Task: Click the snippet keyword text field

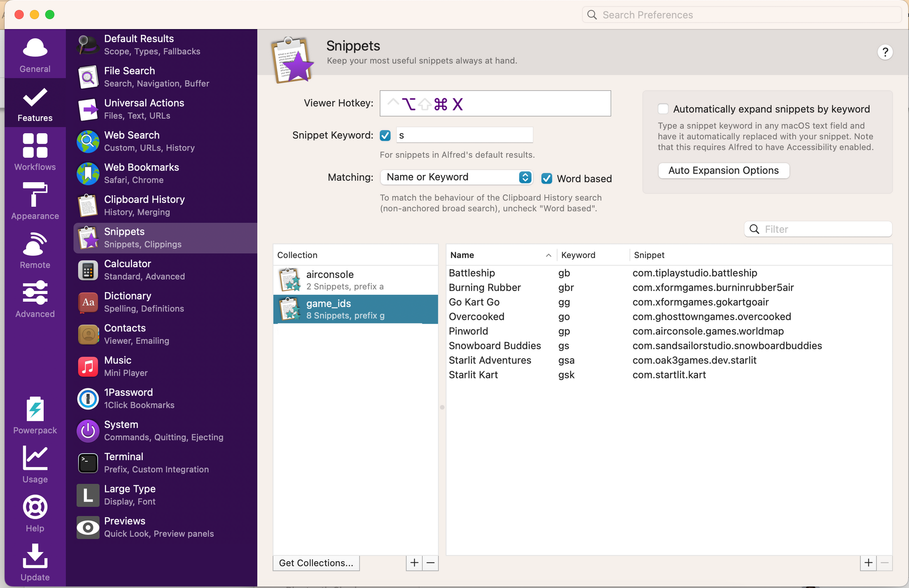Action: [x=464, y=135]
